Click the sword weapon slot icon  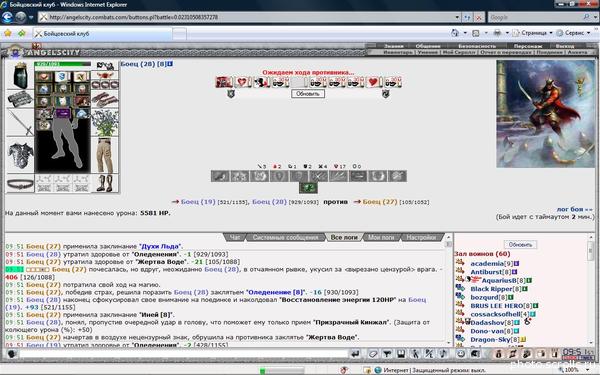20,123
